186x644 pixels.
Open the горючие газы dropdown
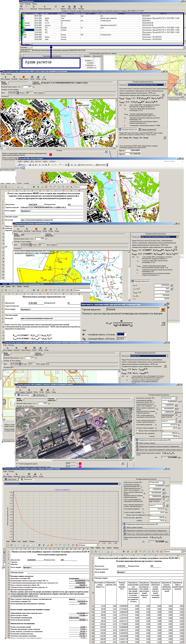point(167,356)
